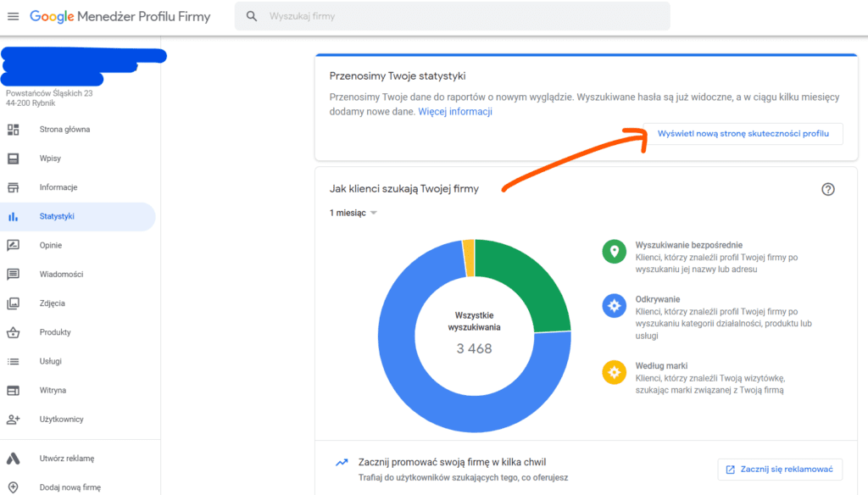This screenshot has height=495, width=868.
Task: Click the Zdjęcia photos icon
Action: point(13,303)
